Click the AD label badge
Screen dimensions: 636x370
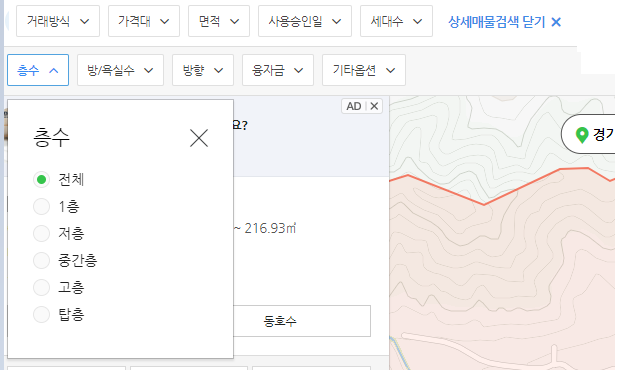(354, 106)
